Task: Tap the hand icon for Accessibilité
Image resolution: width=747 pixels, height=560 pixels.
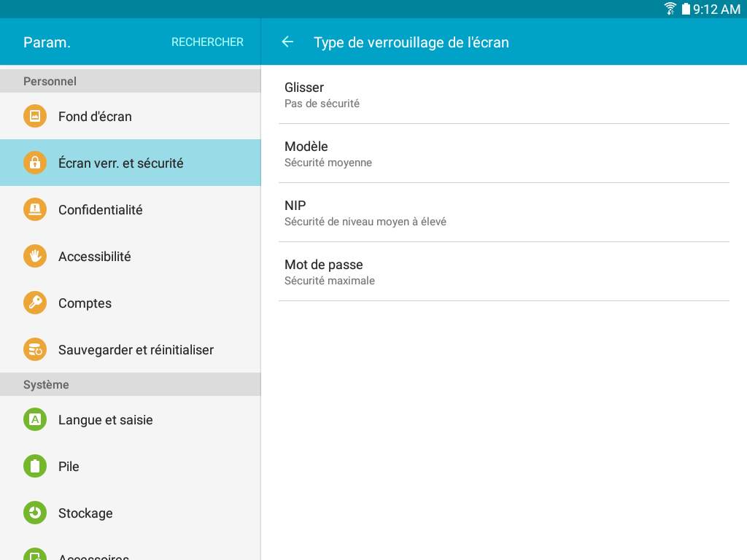Action: click(x=35, y=256)
